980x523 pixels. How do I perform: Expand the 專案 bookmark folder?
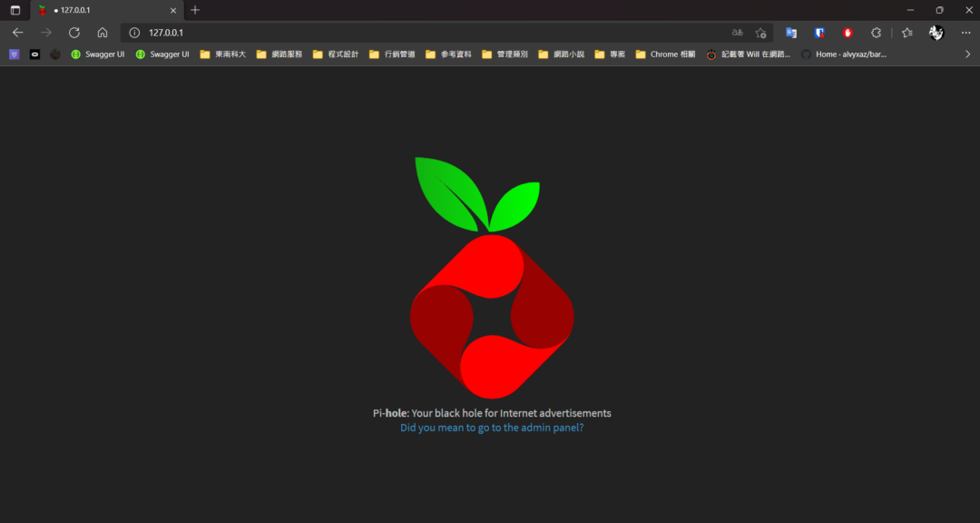[610, 54]
